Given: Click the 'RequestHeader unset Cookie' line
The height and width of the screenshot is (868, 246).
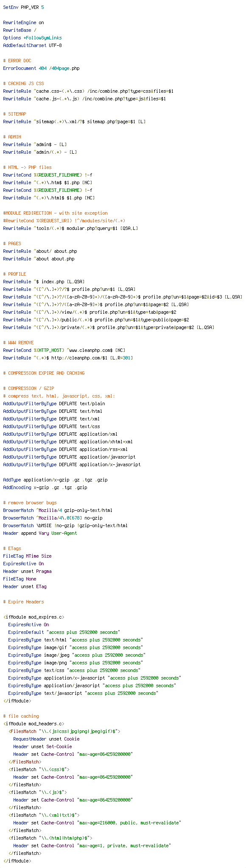Looking at the screenshot, I should pos(46,739).
